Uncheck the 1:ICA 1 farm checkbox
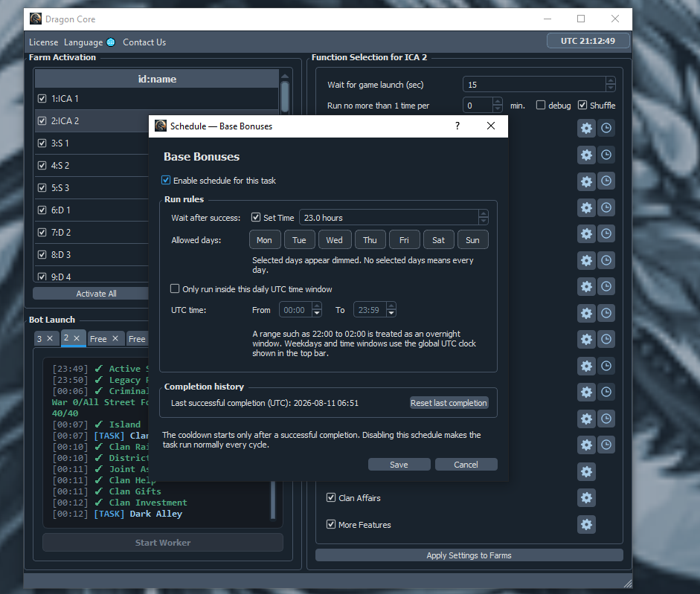The width and height of the screenshot is (700, 594). (x=42, y=99)
